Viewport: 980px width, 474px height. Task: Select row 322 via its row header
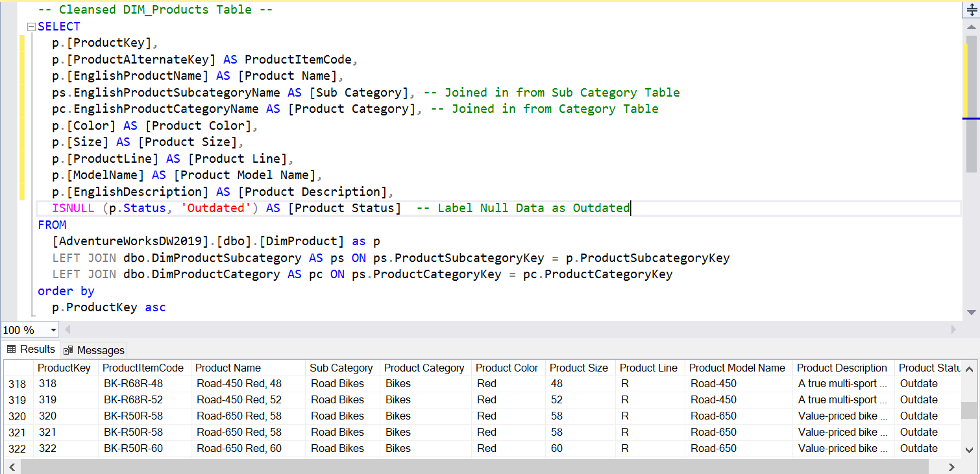click(x=18, y=449)
